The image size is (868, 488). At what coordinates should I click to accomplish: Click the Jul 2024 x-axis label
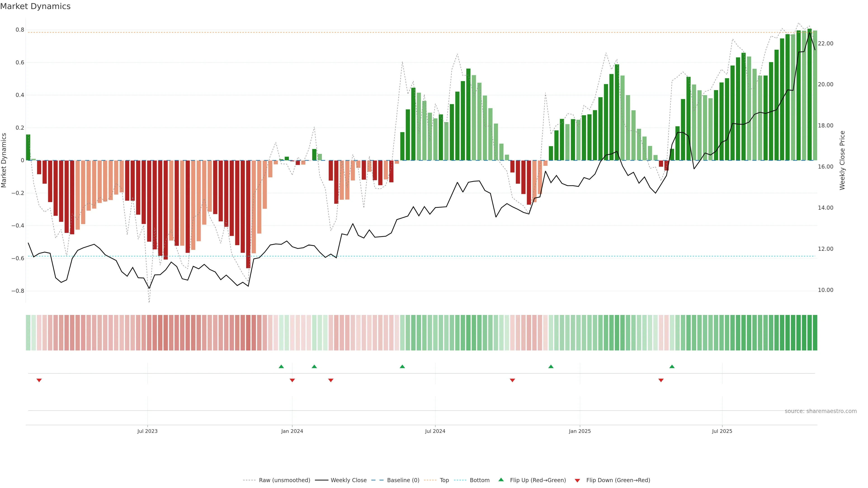(x=435, y=431)
